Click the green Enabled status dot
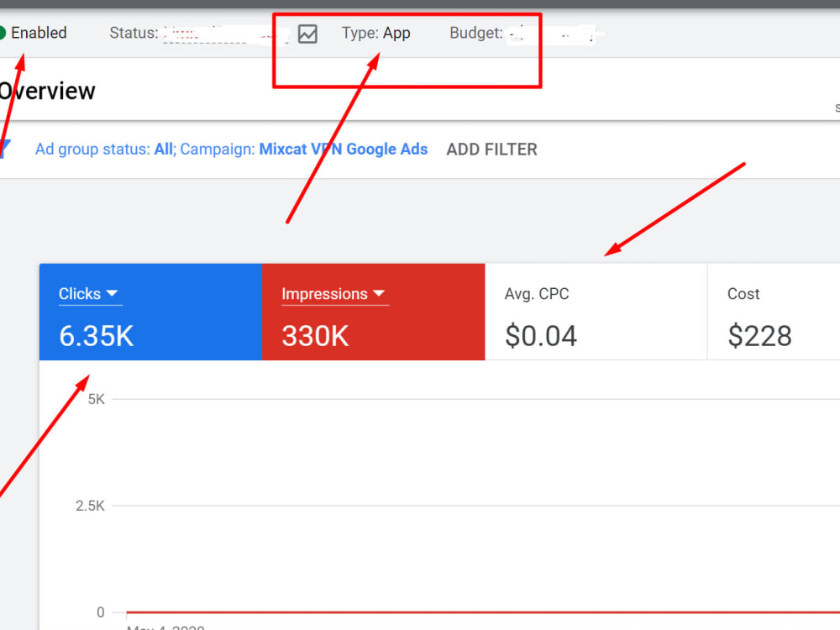Viewport: 840px width, 630px height. (x=3, y=33)
